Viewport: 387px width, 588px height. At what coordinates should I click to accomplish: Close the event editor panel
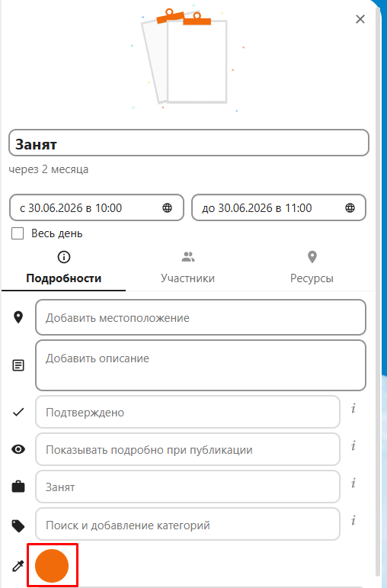click(360, 19)
